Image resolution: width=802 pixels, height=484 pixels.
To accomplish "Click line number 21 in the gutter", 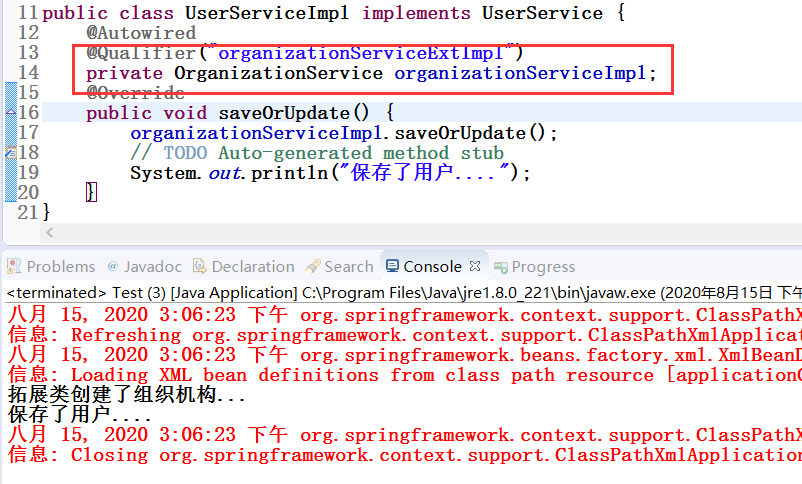I will click(28, 212).
